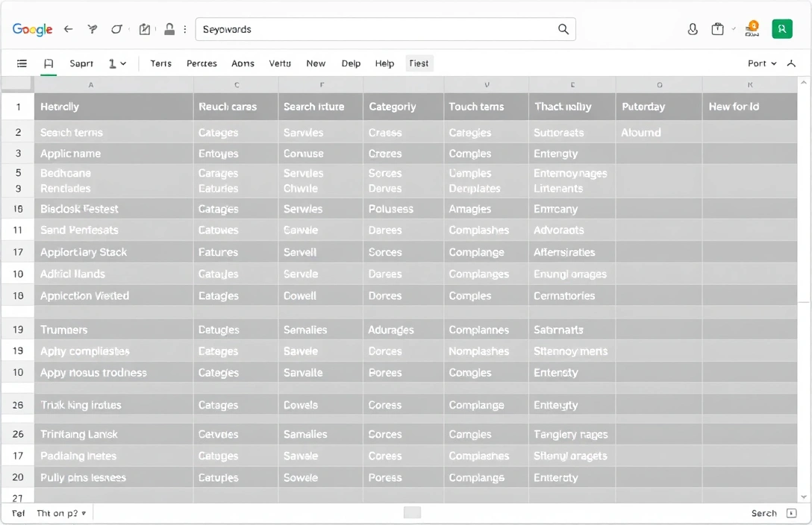Open the Tht on p? sheet dropdown

62,513
